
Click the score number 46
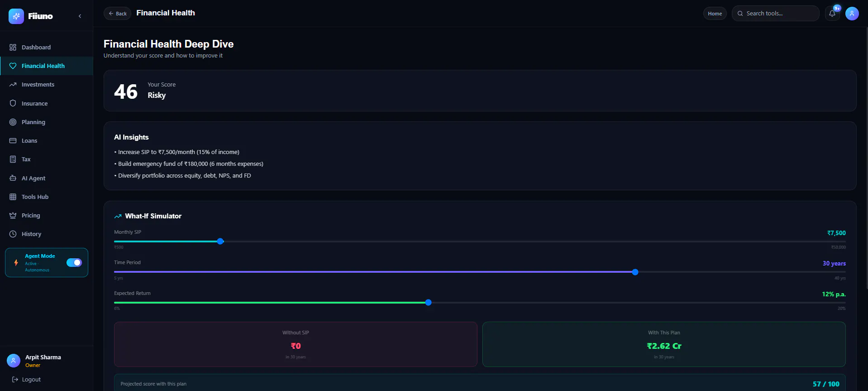click(126, 92)
